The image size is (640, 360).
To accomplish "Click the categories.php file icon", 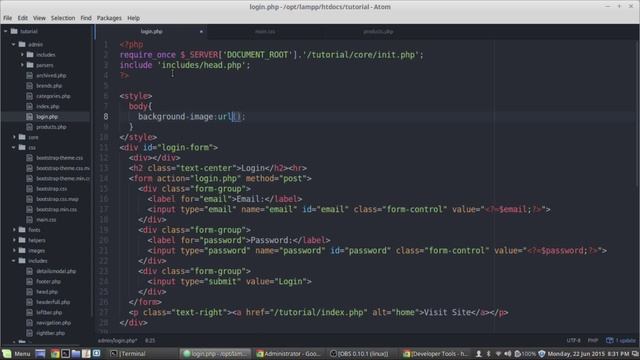I will [x=29, y=96].
